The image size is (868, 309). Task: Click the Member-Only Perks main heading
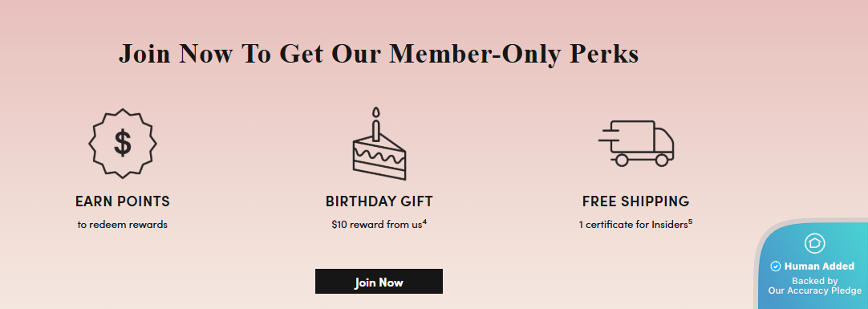point(379,54)
